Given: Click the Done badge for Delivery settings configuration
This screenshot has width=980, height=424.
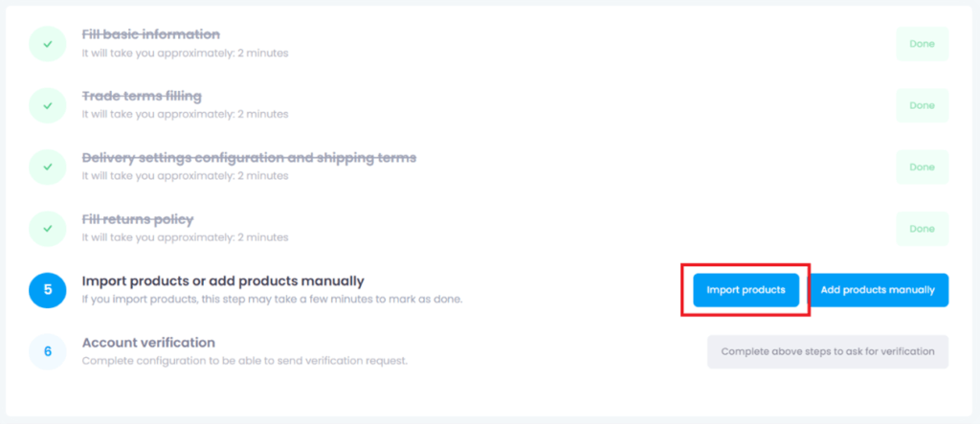Looking at the screenshot, I should click(922, 167).
